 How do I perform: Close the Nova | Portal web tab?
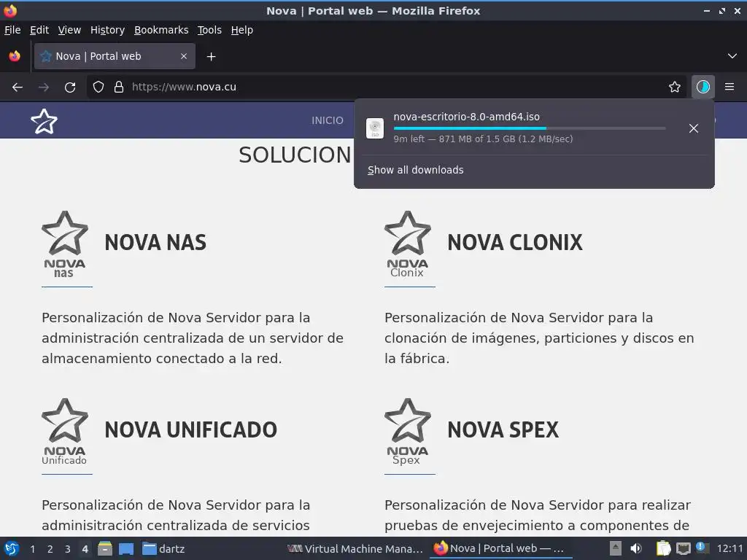(x=184, y=56)
